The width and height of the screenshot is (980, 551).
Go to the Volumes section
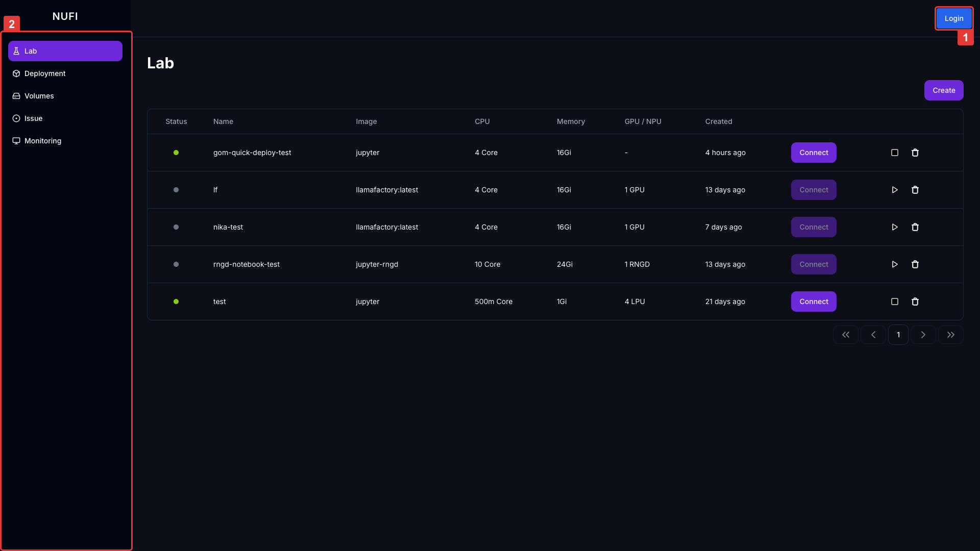[39, 96]
